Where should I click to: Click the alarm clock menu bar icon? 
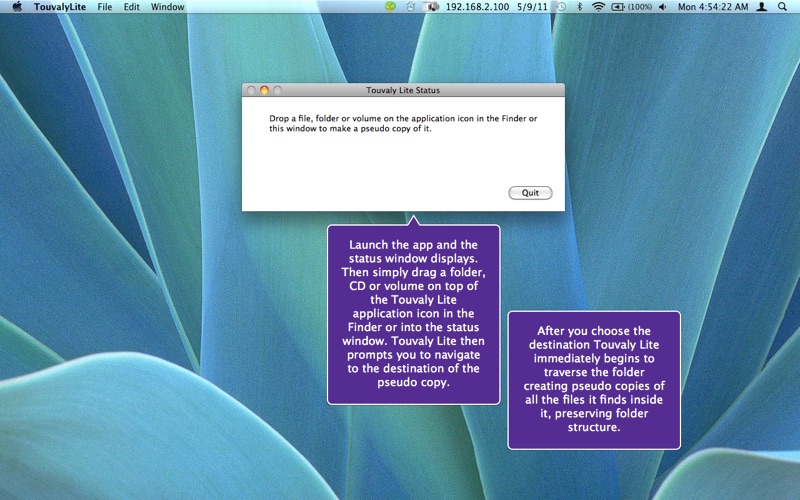(x=411, y=7)
